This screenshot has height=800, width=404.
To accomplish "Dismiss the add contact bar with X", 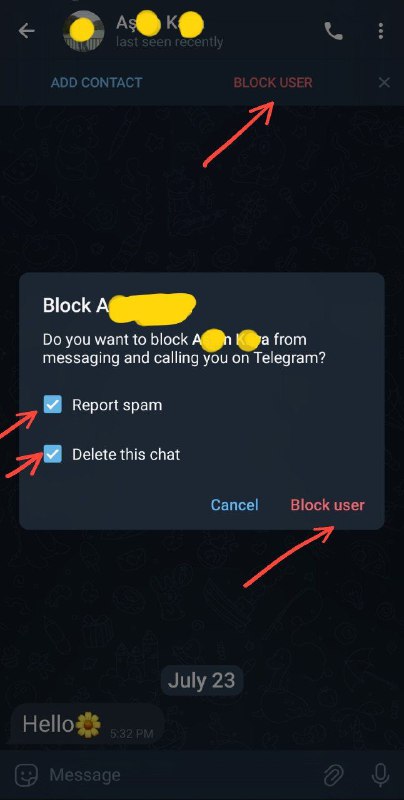I will 384,82.
